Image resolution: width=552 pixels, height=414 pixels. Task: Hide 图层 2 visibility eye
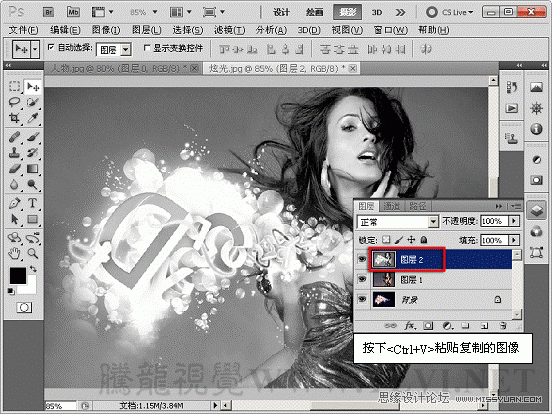click(362, 259)
